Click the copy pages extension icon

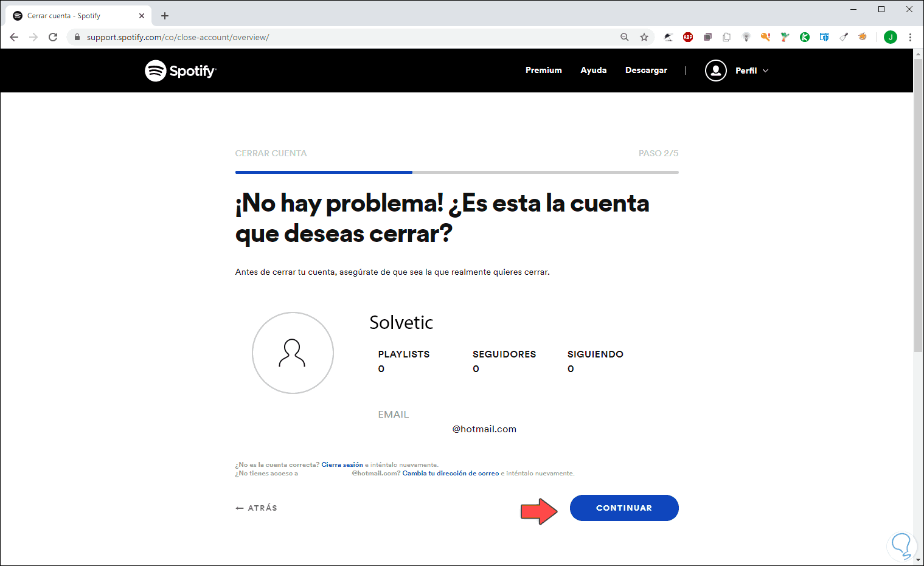click(x=727, y=37)
